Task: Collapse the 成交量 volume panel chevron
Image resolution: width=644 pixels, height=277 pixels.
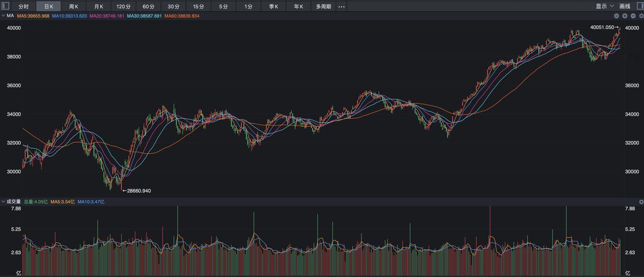Action: click(3, 201)
